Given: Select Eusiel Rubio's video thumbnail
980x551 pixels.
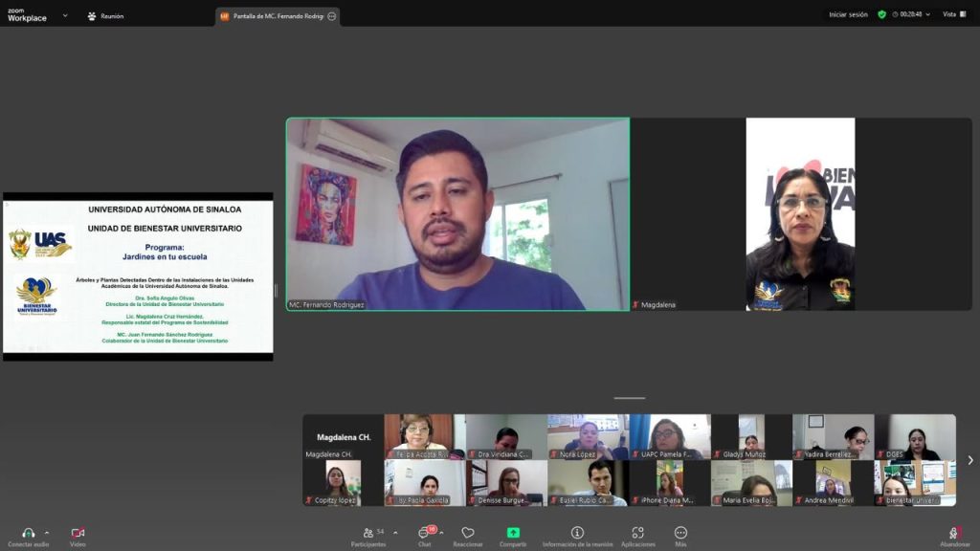Looking at the screenshot, I should point(589,483).
